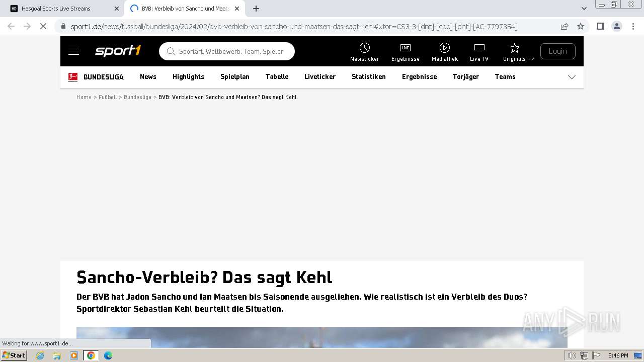Open the hamburger menu on Sport1

coord(74,51)
